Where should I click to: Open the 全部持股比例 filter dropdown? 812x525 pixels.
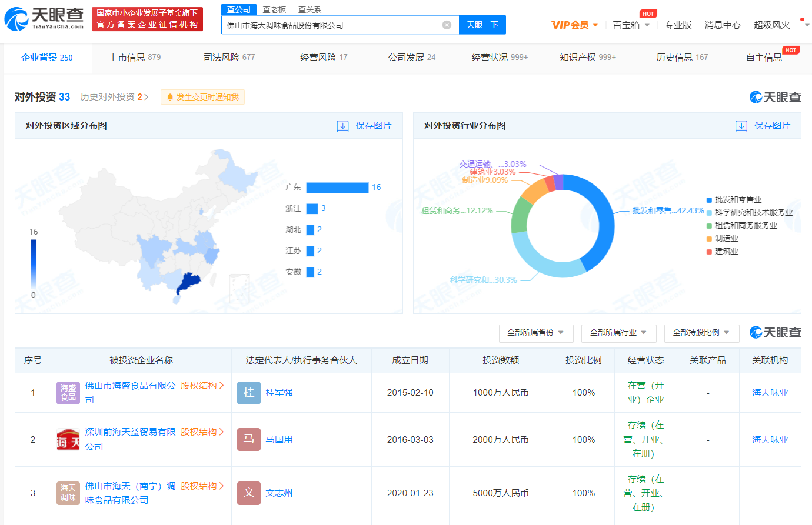point(701,333)
